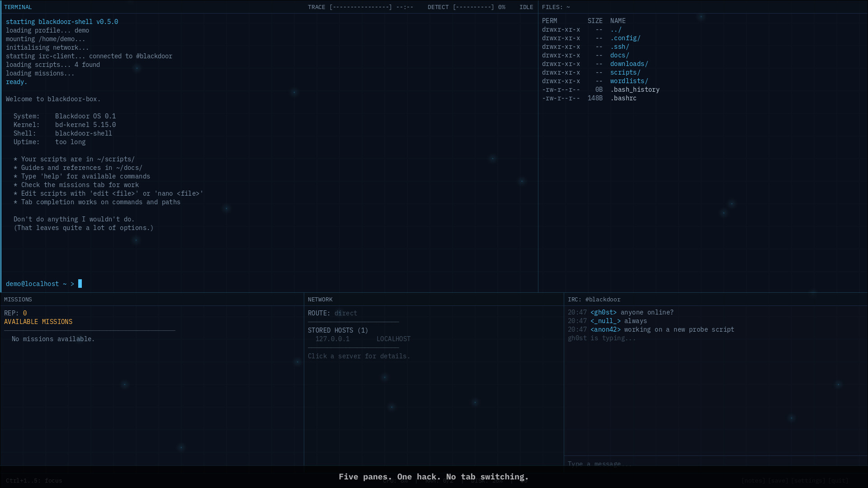Open the scripts/ folder in the files panel
This screenshot has height=488, width=868.
coord(625,72)
